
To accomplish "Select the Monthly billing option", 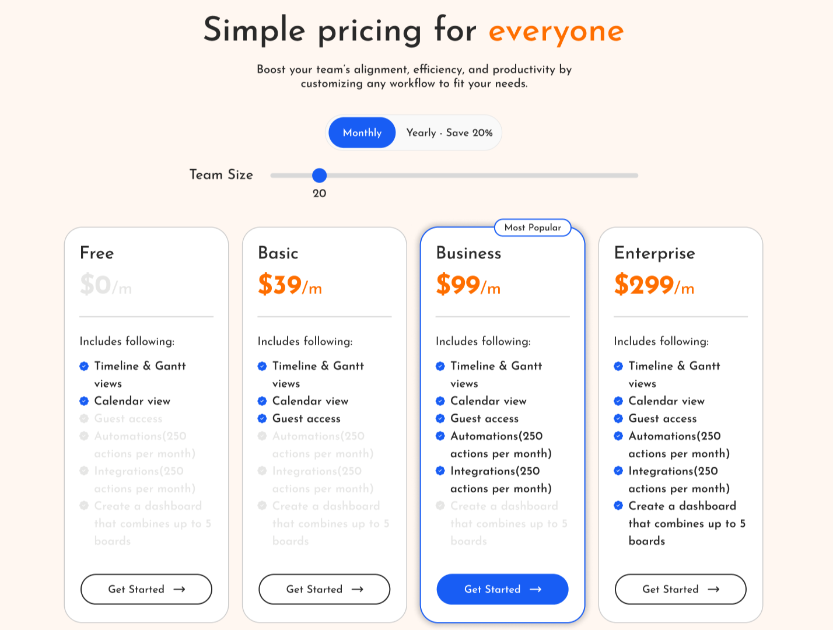I will [362, 132].
